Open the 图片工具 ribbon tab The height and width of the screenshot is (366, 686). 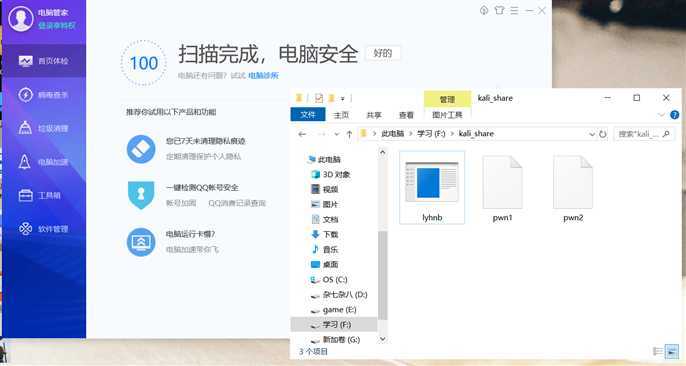tap(447, 115)
